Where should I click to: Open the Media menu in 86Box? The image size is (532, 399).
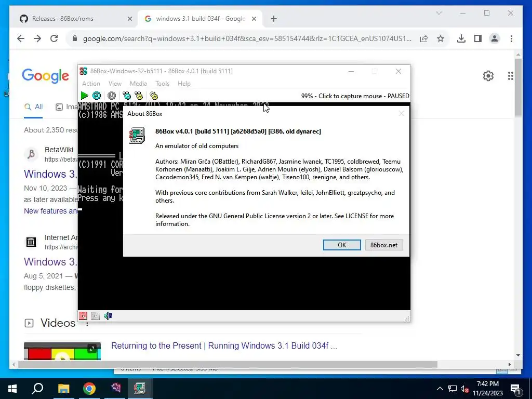click(x=138, y=84)
